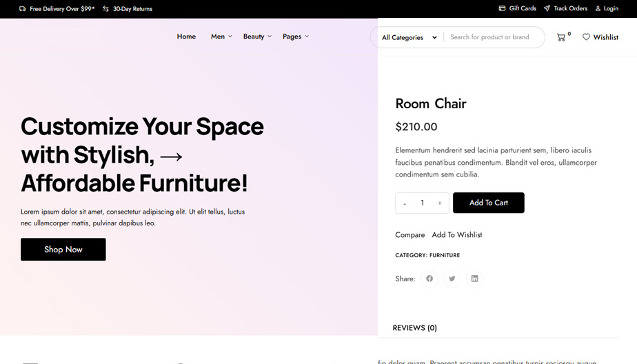Increase quantity with plus button
The height and width of the screenshot is (364, 637).
tap(440, 203)
